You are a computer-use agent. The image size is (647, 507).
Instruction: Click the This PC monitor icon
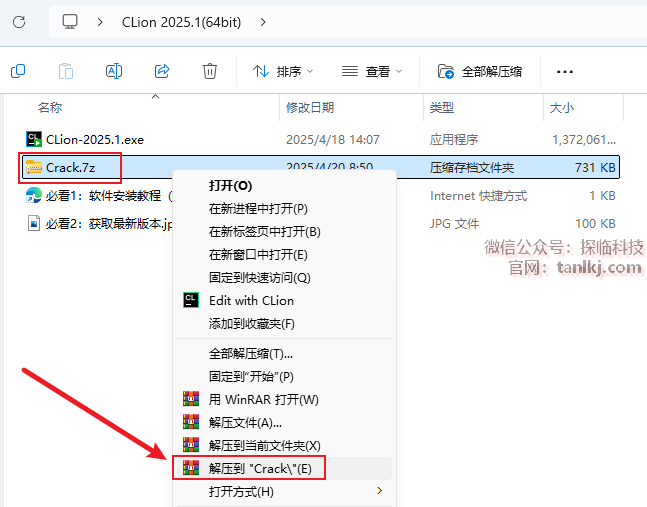70,21
